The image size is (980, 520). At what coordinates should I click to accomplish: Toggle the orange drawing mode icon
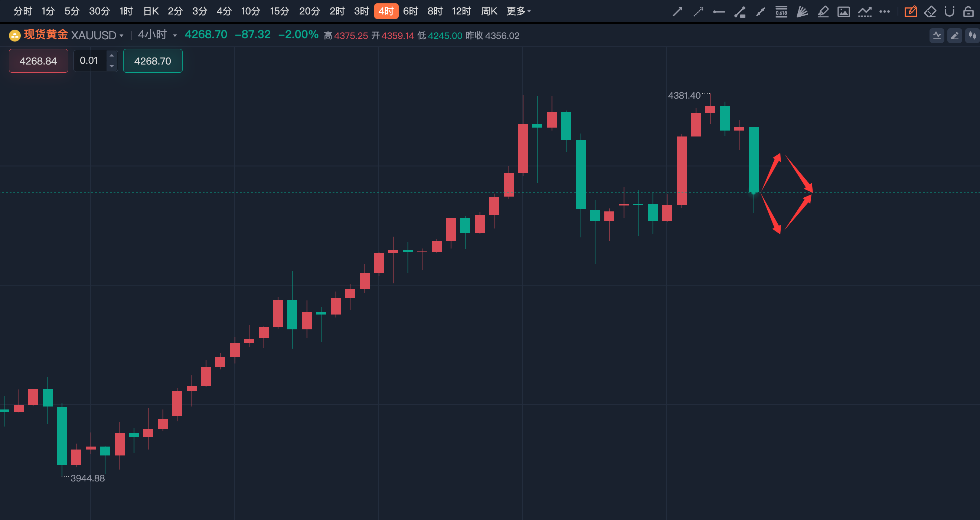[910, 11]
